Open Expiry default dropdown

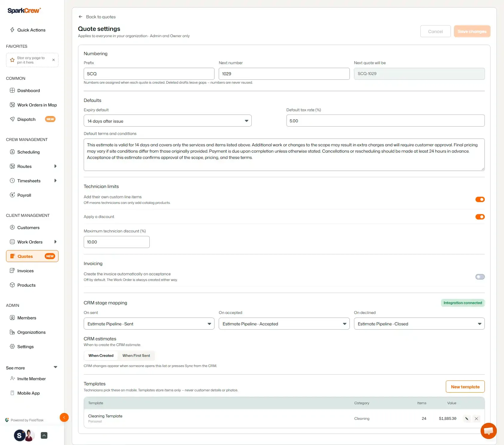point(168,121)
